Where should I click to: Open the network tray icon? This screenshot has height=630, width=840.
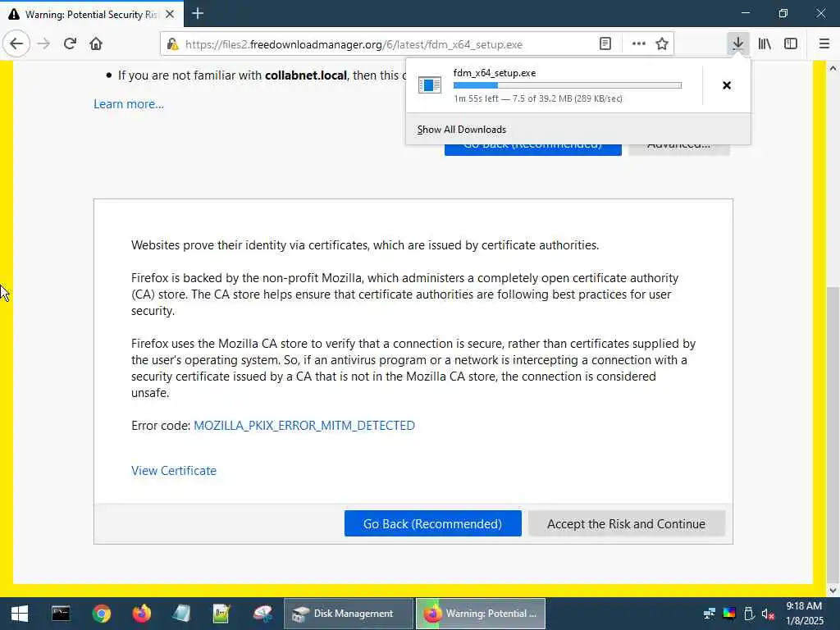(710, 614)
